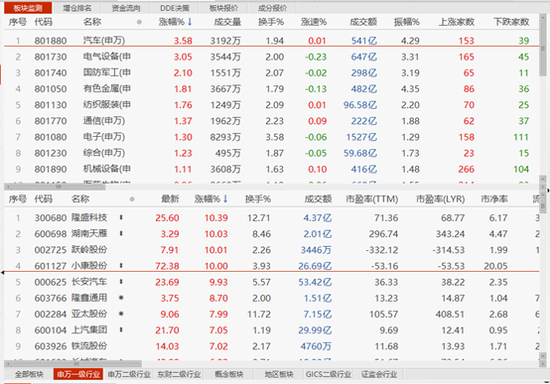The width and height of the screenshot is (550, 384).
Task: Select stock 600698 湖南天雁
Action: coord(271,234)
